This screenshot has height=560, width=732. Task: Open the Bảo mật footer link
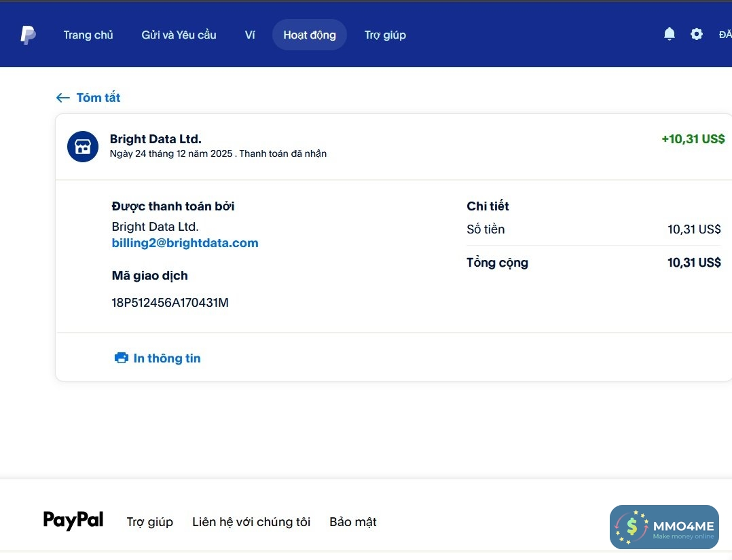coord(353,522)
